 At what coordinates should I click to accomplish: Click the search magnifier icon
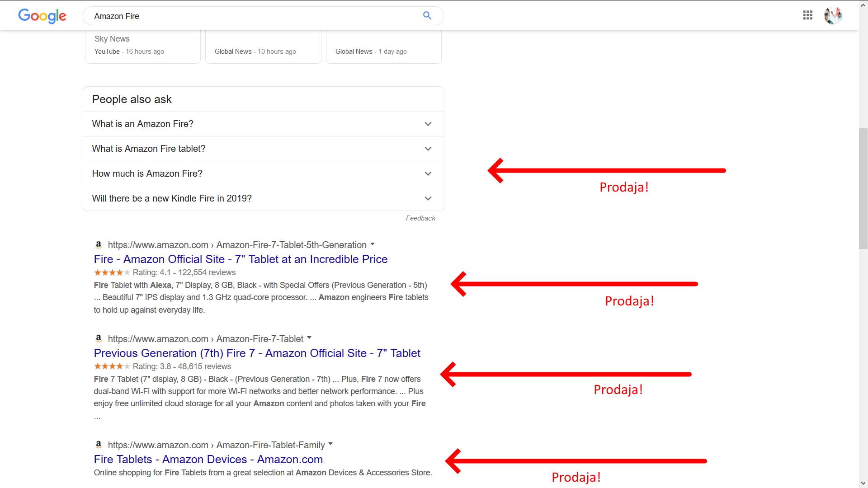click(427, 15)
